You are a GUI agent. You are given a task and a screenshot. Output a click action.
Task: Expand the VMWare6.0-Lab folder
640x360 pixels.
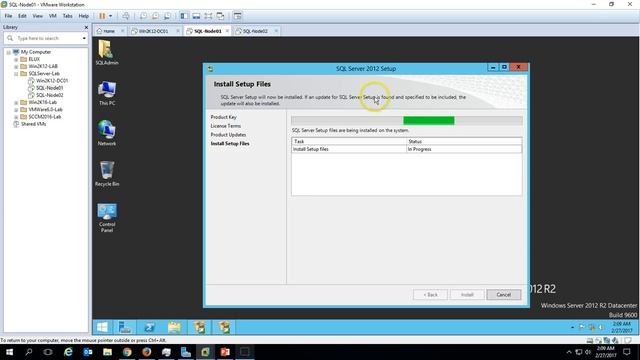pos(16,110)
